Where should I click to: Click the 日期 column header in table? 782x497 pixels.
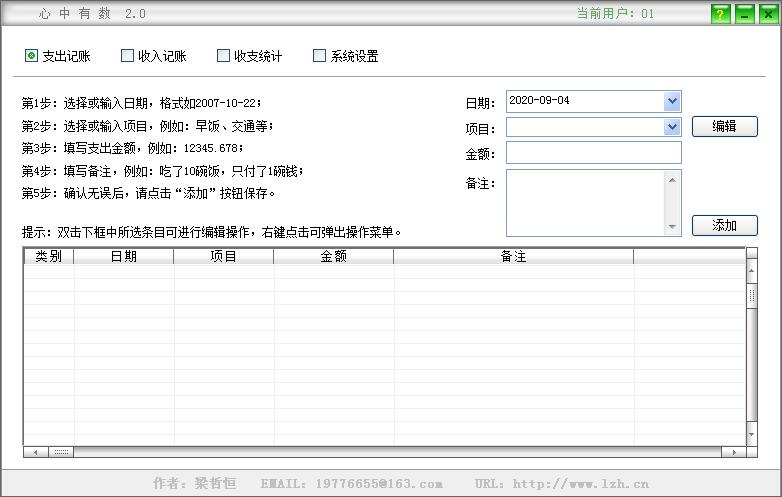pyautogui.click(x=123, y=257)
